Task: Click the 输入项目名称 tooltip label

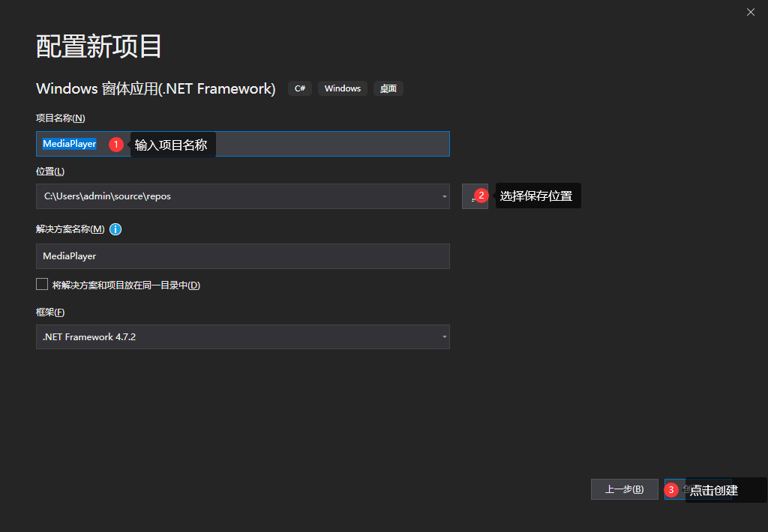Action: [x=172, y=145]
